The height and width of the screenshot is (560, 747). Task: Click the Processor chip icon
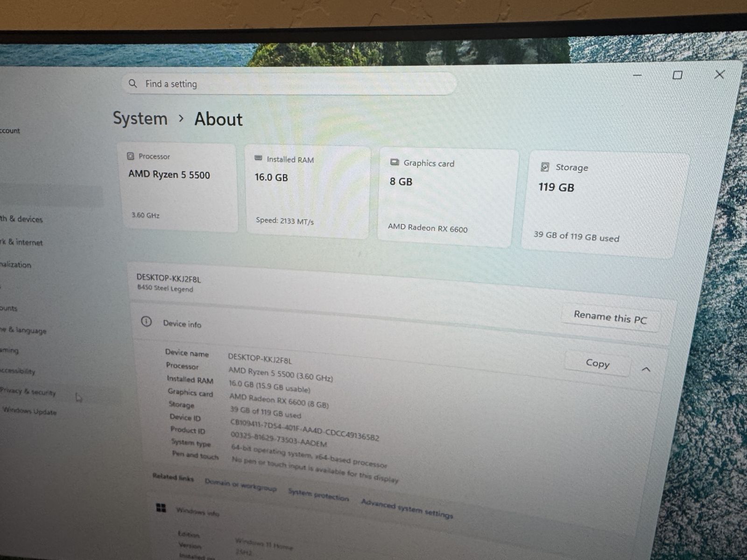(x=131, y=156)
